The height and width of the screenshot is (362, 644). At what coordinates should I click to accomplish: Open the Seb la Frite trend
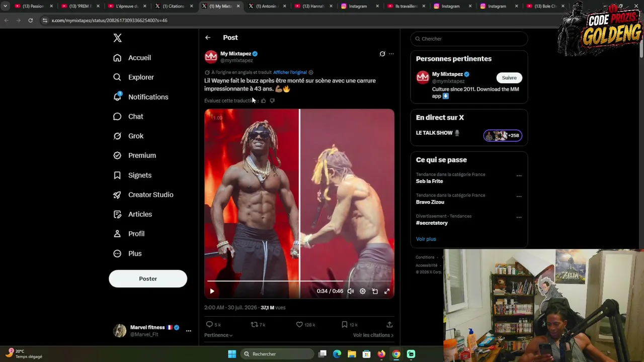(430, 182)
